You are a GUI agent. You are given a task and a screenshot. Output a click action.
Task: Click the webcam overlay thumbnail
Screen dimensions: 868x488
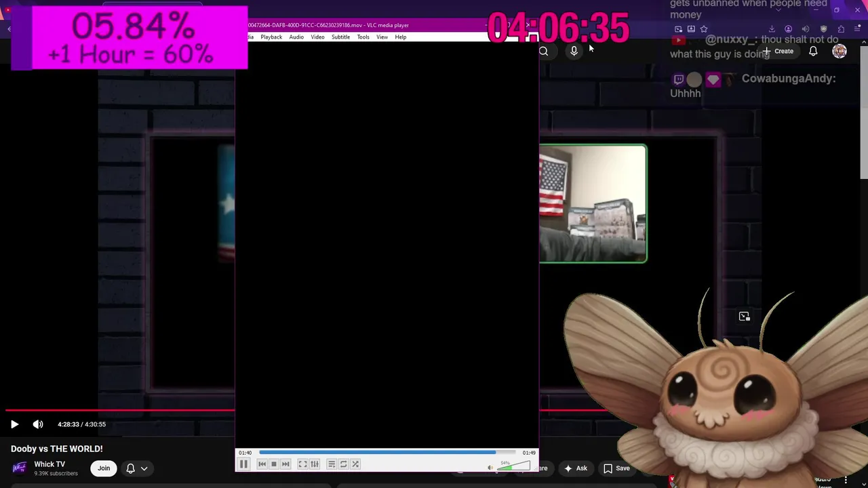pyautogui.click(x=593, y=203)
